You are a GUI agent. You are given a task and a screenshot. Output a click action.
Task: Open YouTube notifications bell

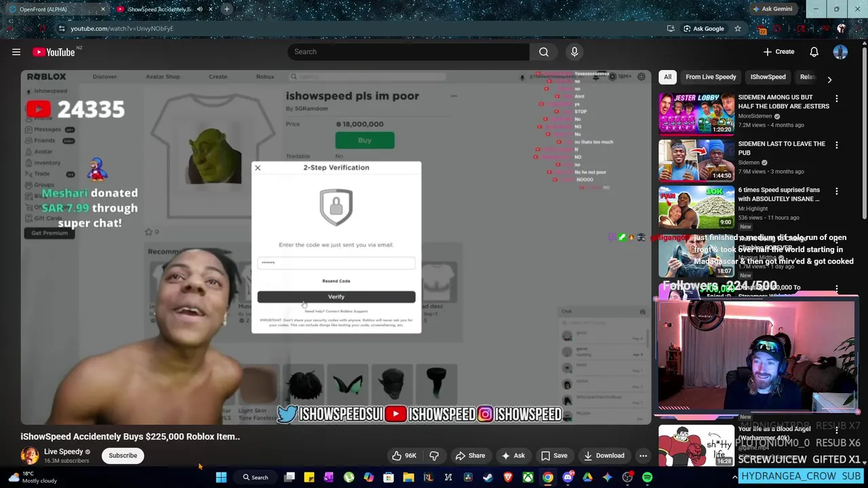[814, 52]
